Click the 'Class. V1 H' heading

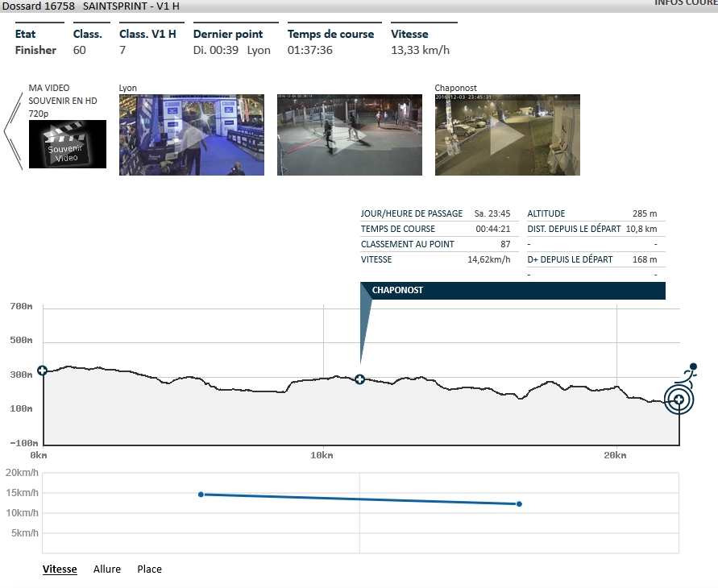click(147, 34)
